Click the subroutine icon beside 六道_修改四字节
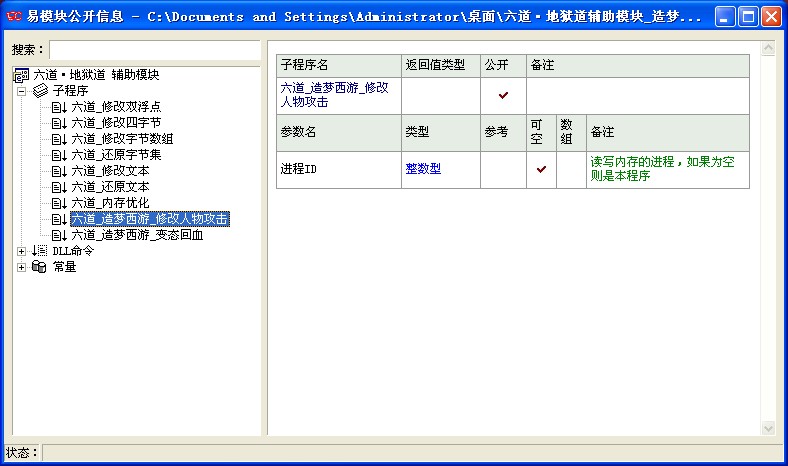The width and height of the screenshot is (788, 466). (x=59, y=123)
